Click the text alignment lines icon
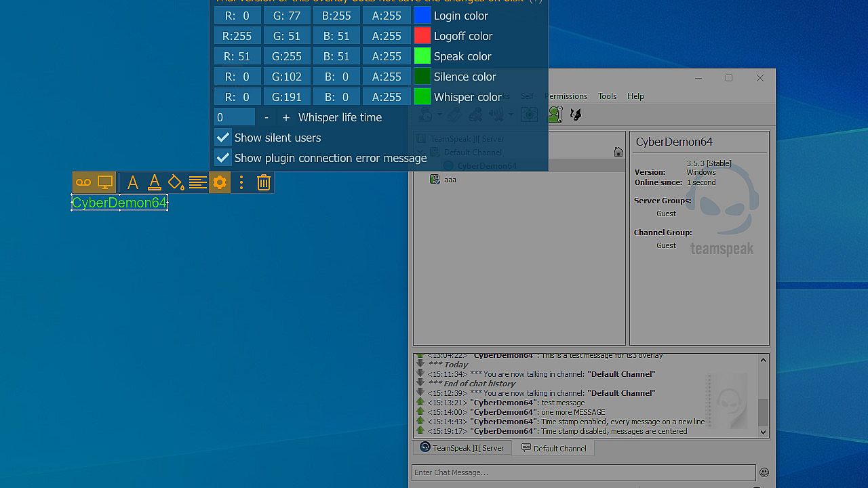Screen dimensions: 868x488 (x=198, y=182)
